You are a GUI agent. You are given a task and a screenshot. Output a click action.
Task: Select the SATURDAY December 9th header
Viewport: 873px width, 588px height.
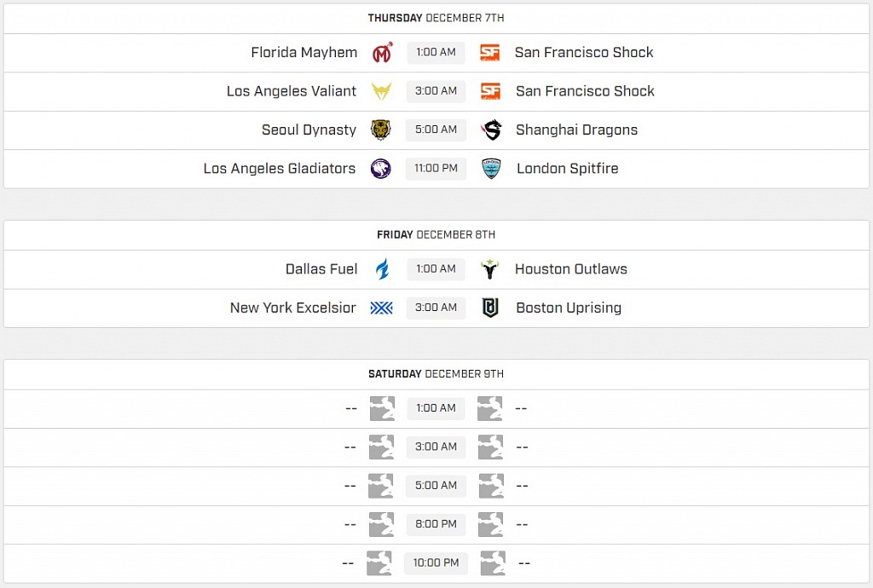coord(436,373)
